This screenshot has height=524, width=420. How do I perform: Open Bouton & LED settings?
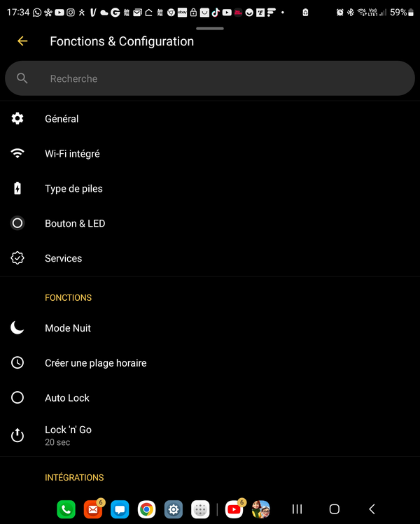[x=210, y=223]
